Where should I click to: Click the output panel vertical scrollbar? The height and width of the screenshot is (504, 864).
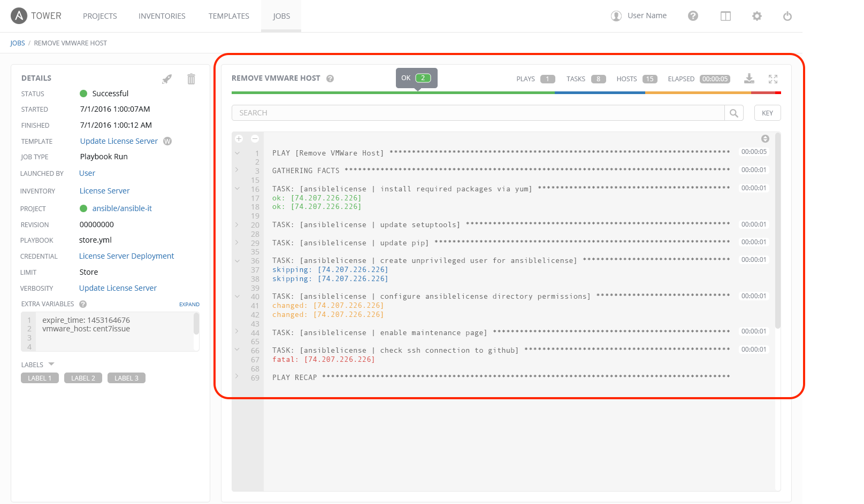point(778,231)
